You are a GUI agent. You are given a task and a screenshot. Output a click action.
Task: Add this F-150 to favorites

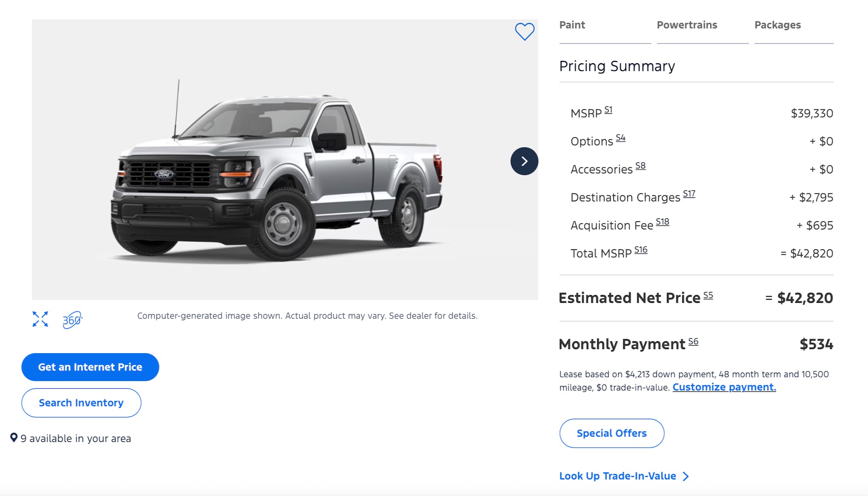coord(525,31)
